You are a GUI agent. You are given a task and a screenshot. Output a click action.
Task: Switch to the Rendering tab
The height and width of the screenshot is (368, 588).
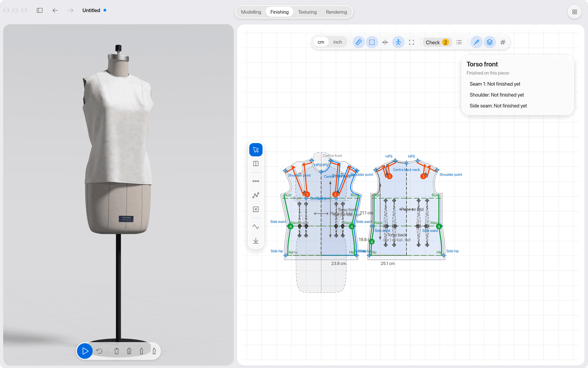click(336, 12)
